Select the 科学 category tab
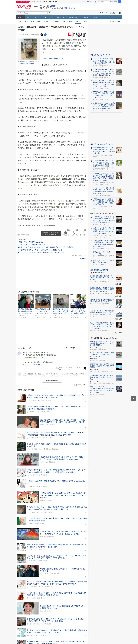Viewport: 138px width, 644px height. [71, 21]
